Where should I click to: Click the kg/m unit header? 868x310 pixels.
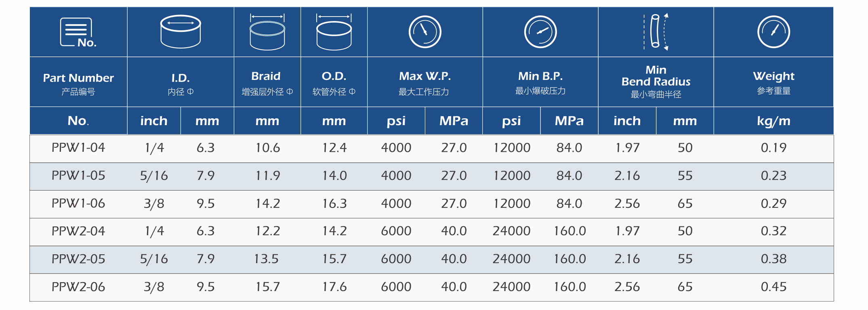773,121
